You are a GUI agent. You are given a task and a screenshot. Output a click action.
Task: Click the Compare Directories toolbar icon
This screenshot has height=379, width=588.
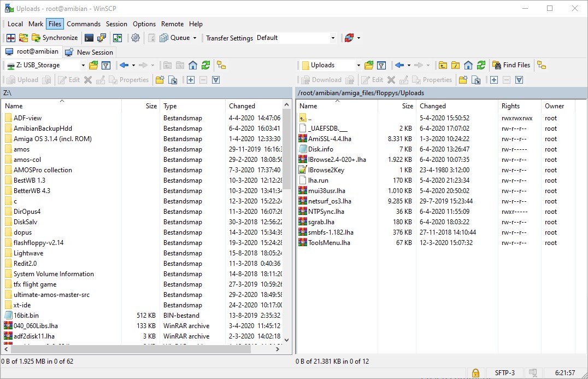coord(11,38)
